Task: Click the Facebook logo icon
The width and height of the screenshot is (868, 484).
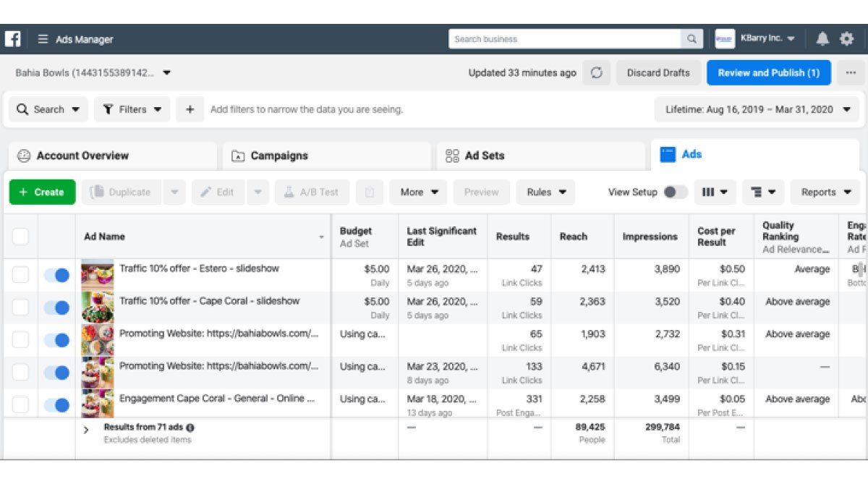Action: [x=12, y=39]
